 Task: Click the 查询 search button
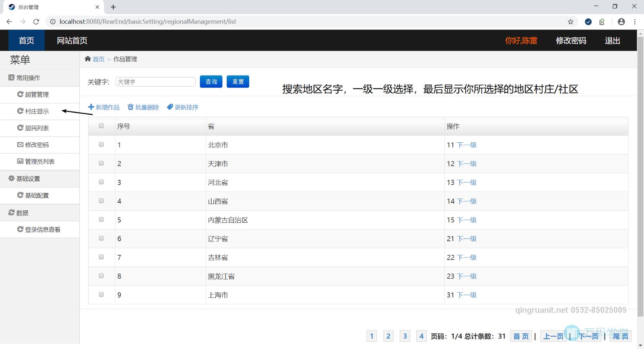point(211,82)
